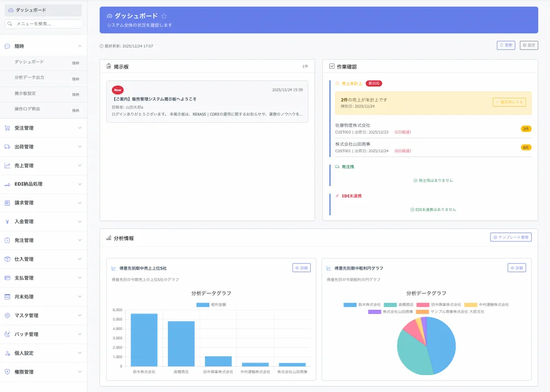The image size is (550, 392).
Task: Collapse the 随時 menu section
Action: click(x=80, y=46)
